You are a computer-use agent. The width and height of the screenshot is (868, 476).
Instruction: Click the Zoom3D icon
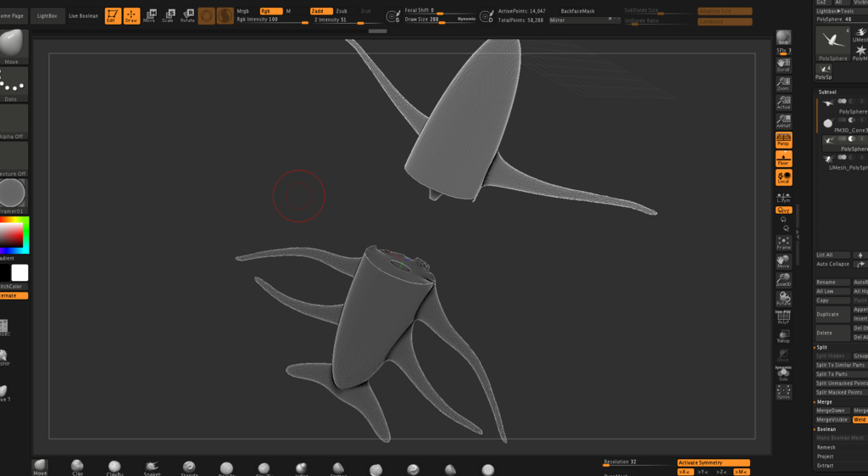point(783,280)
